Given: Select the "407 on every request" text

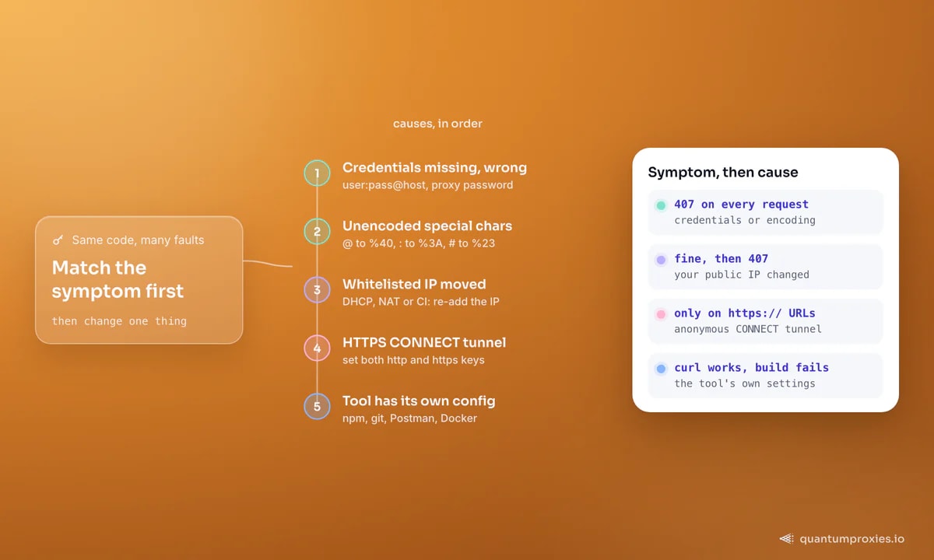Looking at the screenshot, I should (x=741, y=205).
